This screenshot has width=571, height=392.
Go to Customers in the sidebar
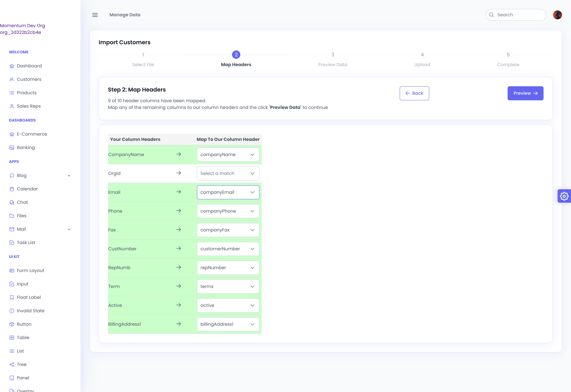[29, 79]
